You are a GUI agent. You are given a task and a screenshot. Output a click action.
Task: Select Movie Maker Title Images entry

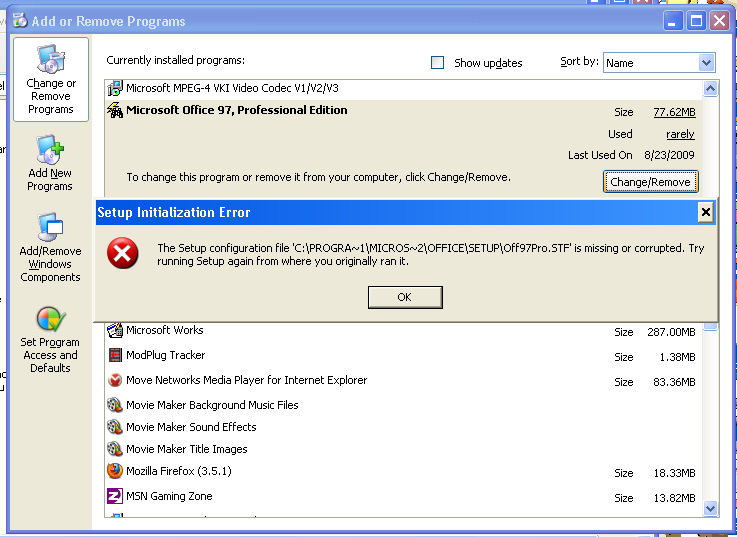(x=186, y=449)
